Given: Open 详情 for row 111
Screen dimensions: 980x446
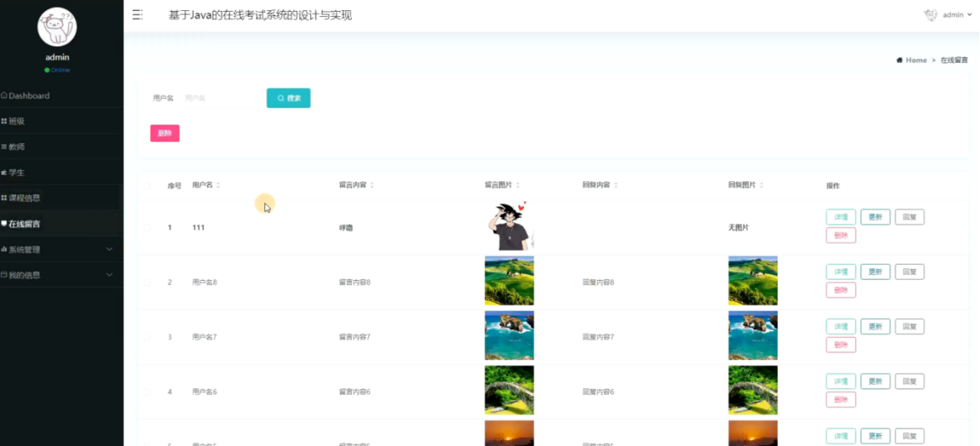Looking at the screenshot, I should [x=841, y=217].
